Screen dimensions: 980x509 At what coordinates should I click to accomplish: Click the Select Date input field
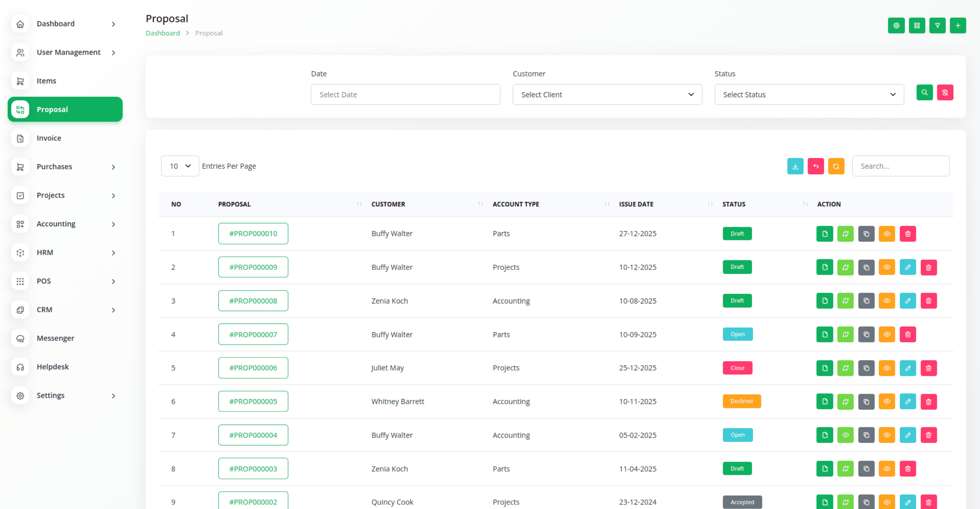[405, 94]
